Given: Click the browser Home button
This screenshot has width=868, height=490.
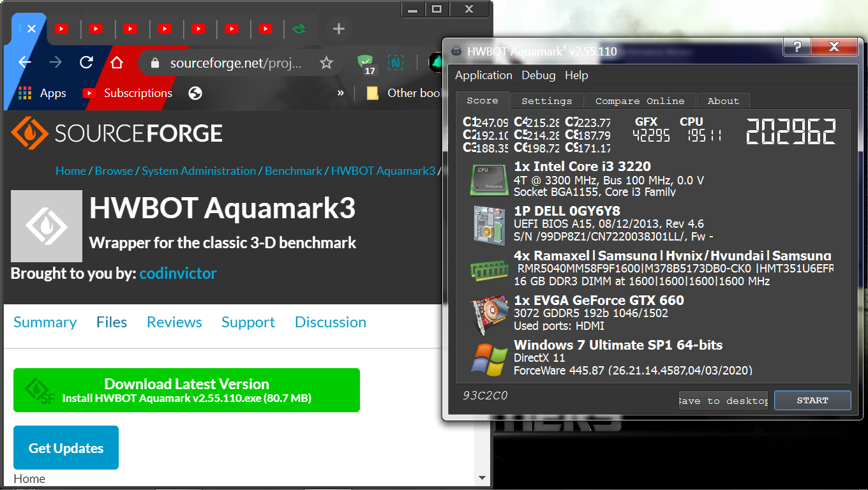Looking at the screenshot, I should click(116, 63).
